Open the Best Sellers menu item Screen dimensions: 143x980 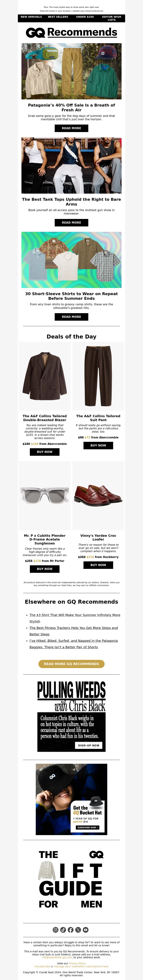point(58,17)
